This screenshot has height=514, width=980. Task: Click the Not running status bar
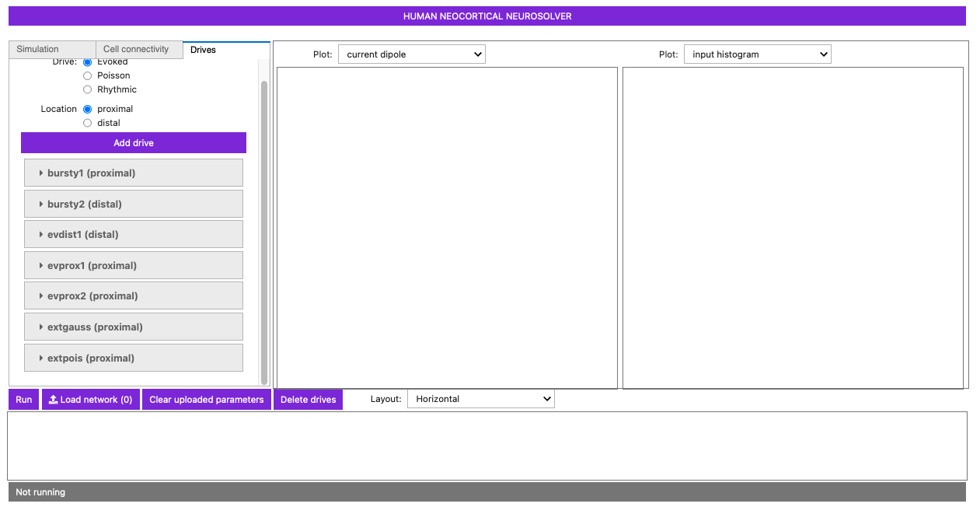pos(487,492)
